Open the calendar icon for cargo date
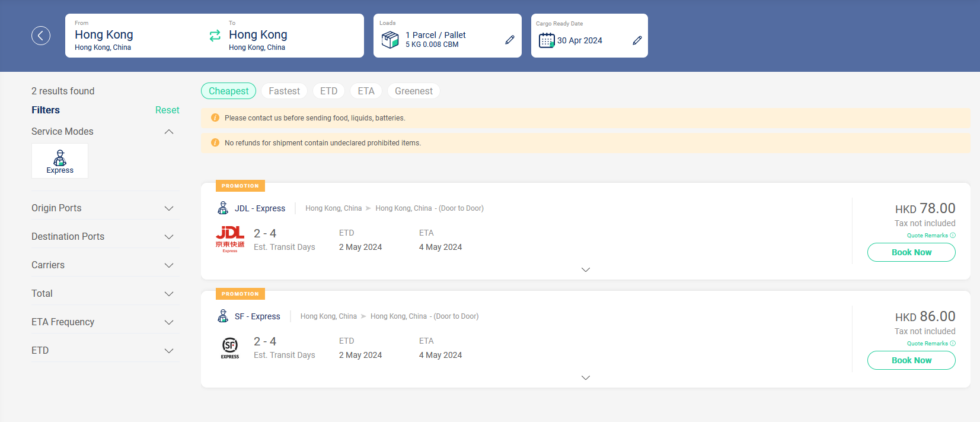980x422 pixels. click(x=546, y=40)
